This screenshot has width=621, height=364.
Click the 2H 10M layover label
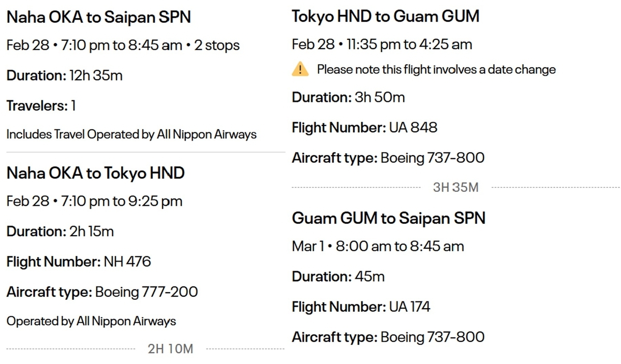170,349
